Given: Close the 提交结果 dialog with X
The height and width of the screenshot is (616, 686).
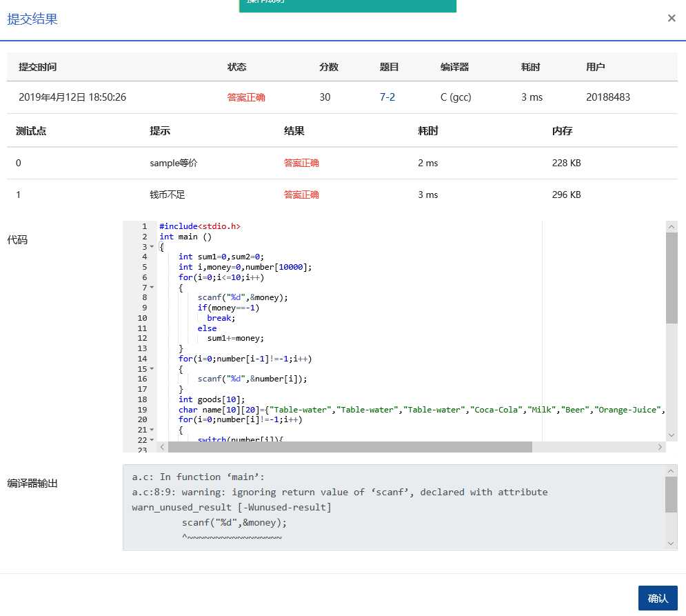Looking at the screenshot, I should click(672, 18).
